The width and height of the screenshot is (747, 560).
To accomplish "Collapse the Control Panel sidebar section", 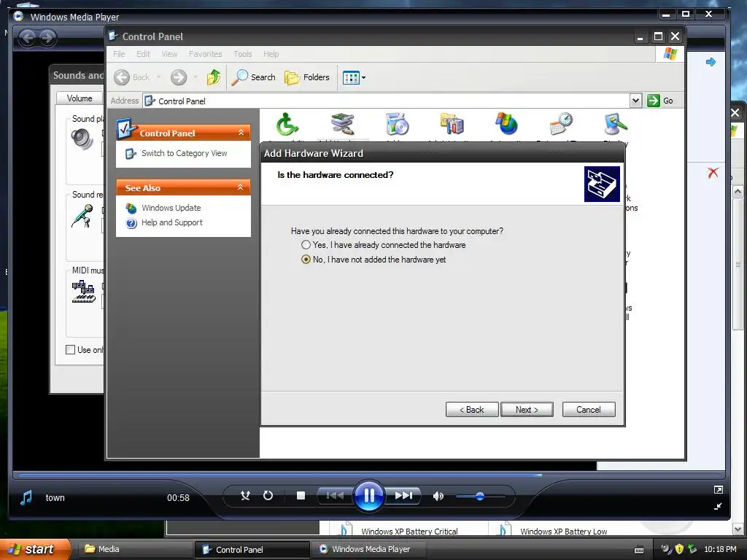I will pos(241,133).
